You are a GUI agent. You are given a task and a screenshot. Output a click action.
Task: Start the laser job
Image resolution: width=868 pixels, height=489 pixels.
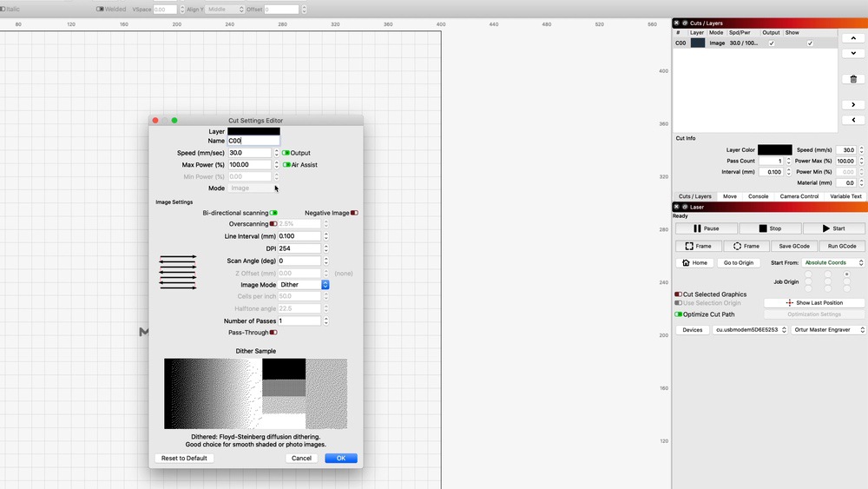(x=832, y=228)
